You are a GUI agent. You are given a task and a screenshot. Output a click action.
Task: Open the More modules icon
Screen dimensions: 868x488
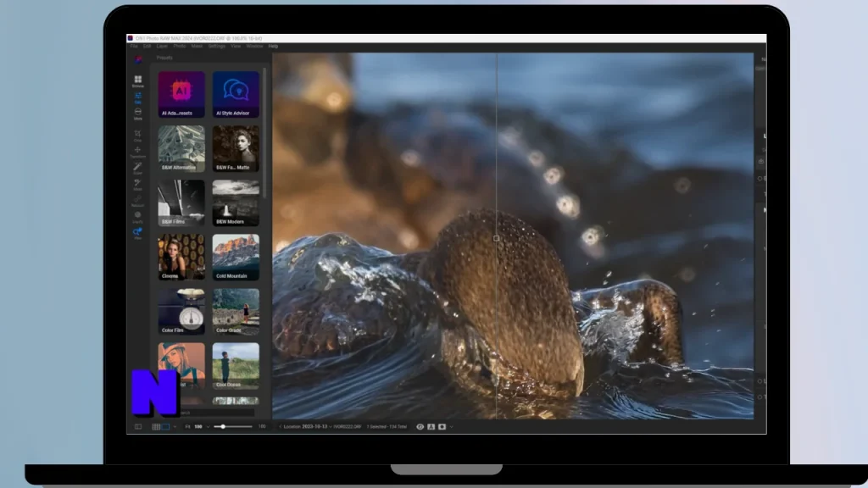click(x=138, y=114)
